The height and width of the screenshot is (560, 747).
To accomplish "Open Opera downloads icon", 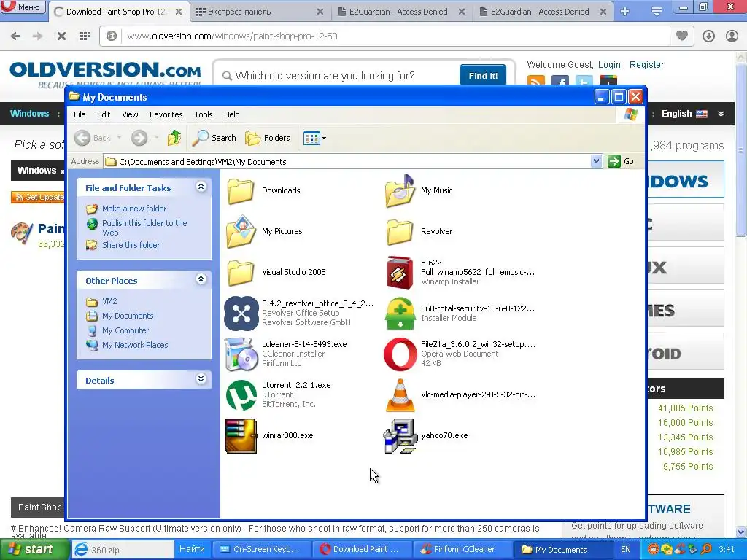I will pos(708,36).
